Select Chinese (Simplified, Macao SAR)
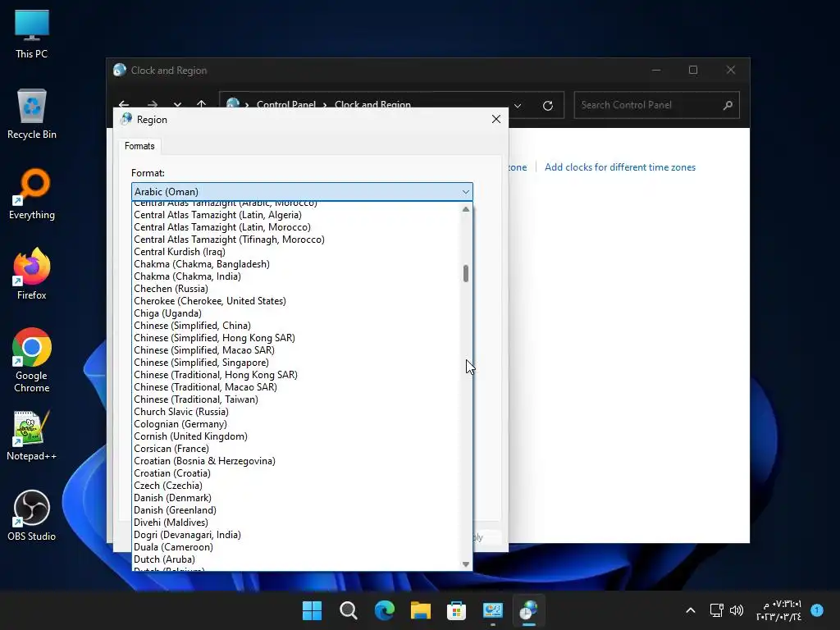Screen dimensions: 840x630 296,350
